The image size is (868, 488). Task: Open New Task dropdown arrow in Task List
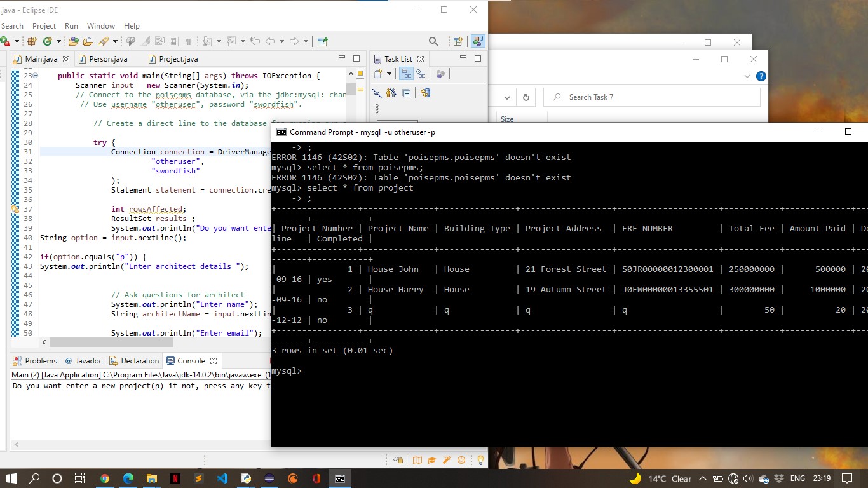[x=388, y=74]
